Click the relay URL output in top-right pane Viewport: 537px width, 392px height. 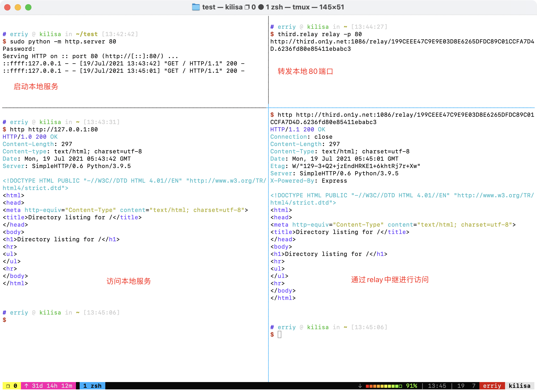pyautogui.click(x=402, y=42)
